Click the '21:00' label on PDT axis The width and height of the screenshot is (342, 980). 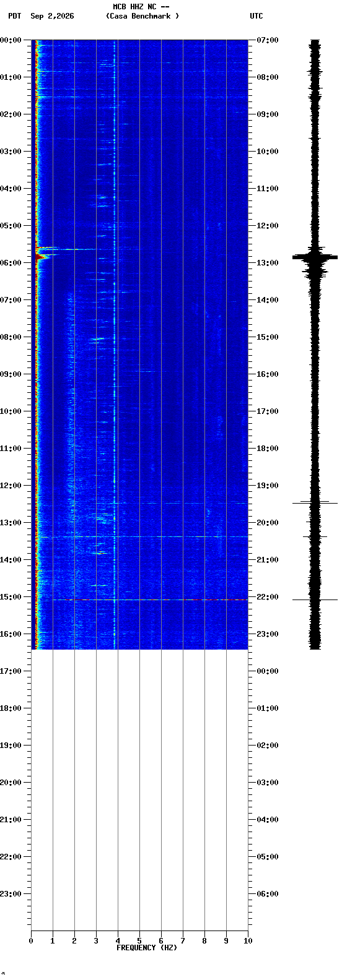coord(11,820)
